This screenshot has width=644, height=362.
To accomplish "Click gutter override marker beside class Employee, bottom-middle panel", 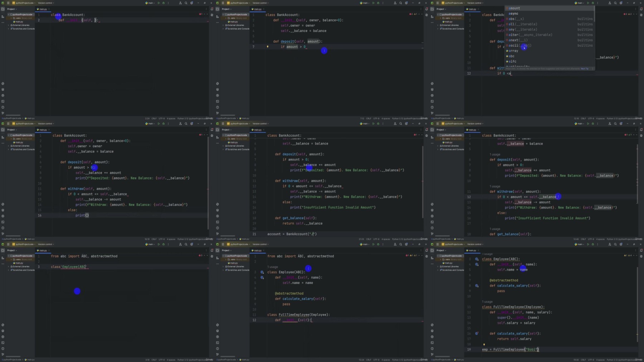I will pyautogui.click(x=262, y=272).
